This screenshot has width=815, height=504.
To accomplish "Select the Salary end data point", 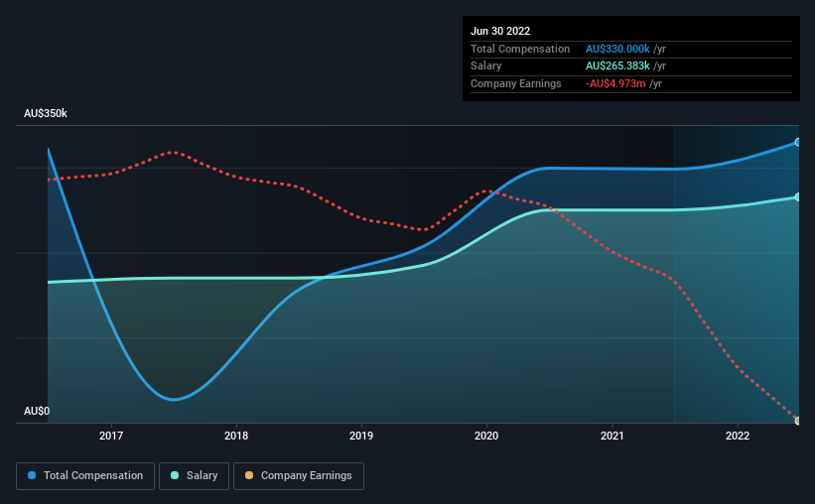I will [798, 196].
